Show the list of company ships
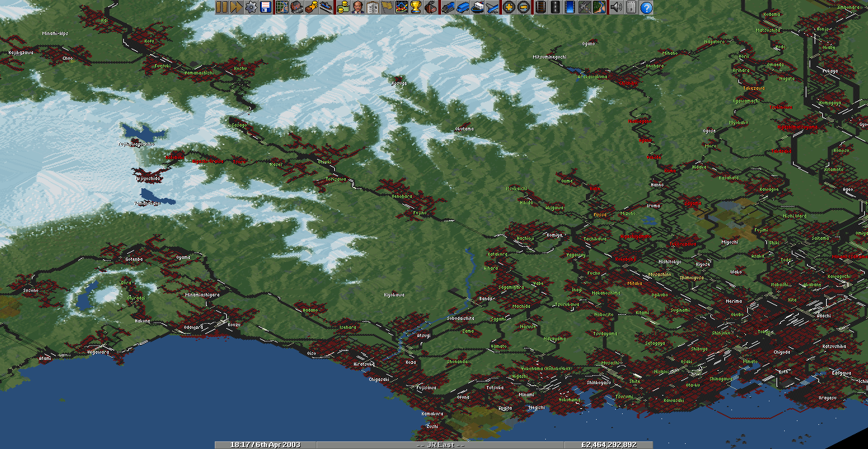868x449 pixels. pyautogui.click(x=478, y=8)
